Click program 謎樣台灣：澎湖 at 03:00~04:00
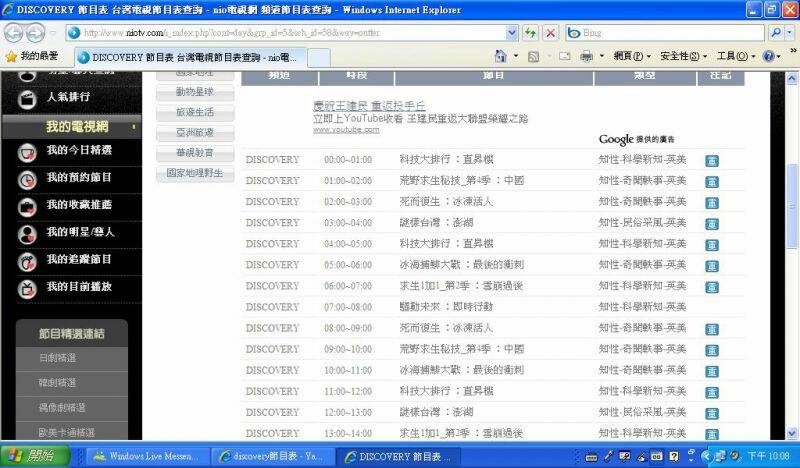This screenshot has width=800, height=468. pos(437,223)
